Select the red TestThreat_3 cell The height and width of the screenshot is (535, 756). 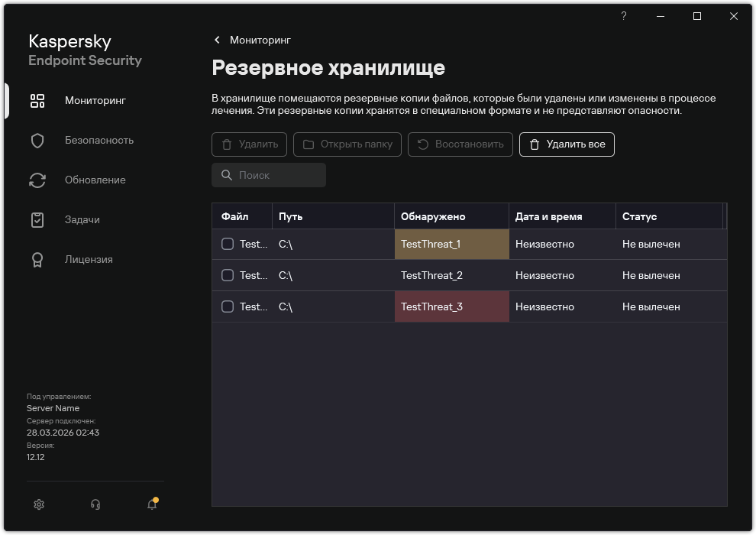[452, 306]
